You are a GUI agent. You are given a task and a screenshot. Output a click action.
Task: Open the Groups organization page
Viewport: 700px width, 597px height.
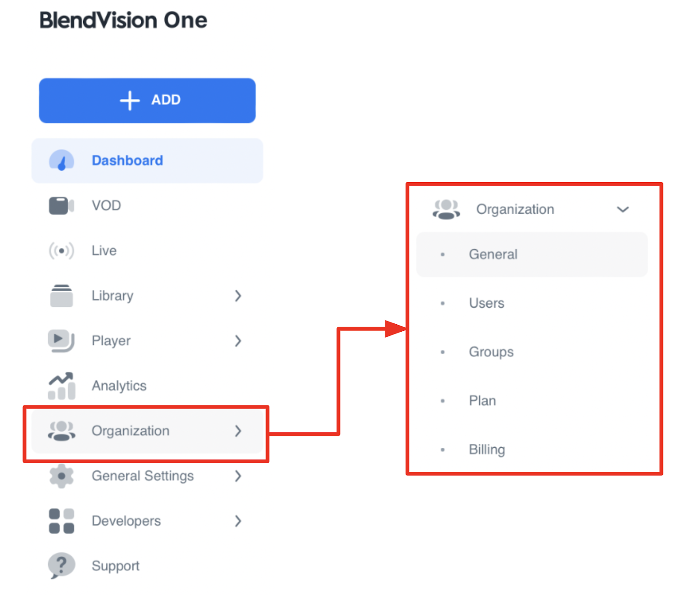[491, 352]
